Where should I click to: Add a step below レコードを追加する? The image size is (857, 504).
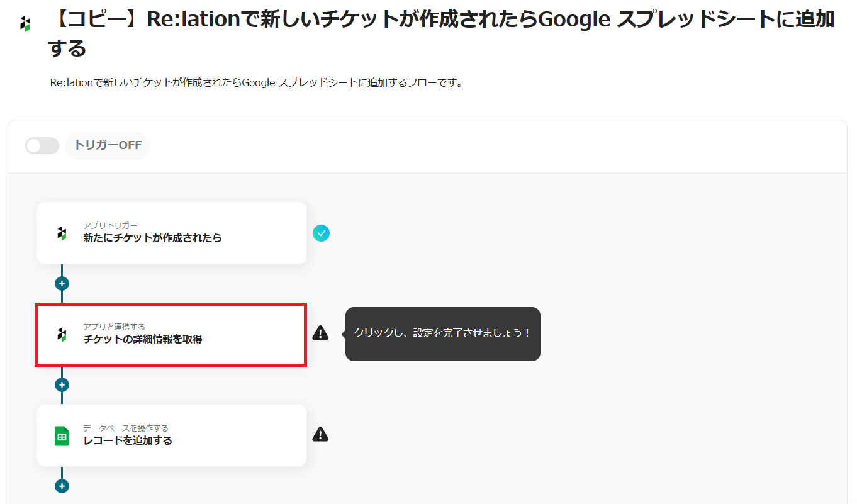[62, 486]
